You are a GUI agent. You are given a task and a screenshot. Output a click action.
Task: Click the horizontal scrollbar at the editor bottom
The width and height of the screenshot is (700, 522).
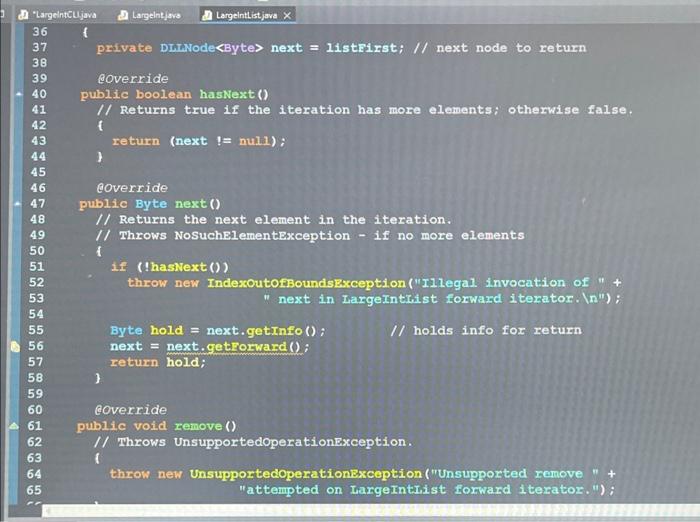[x=371, y=511]
